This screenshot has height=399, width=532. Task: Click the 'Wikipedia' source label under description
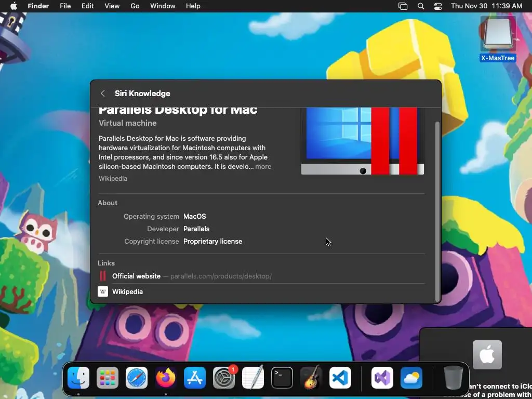[x=113, y=179]
